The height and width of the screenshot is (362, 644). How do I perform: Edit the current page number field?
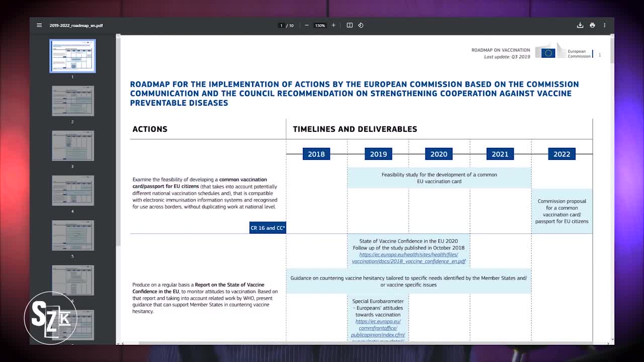[x=281, y=26]
